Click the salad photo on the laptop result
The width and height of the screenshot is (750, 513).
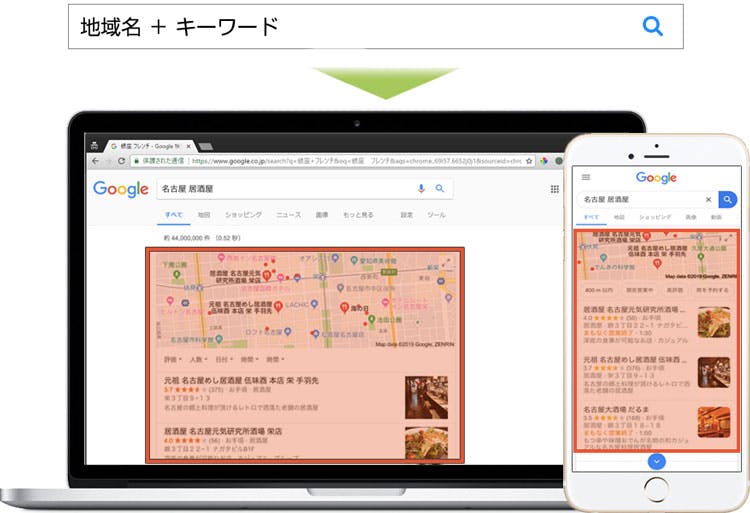pyautogui.click(x=427, y=443)
